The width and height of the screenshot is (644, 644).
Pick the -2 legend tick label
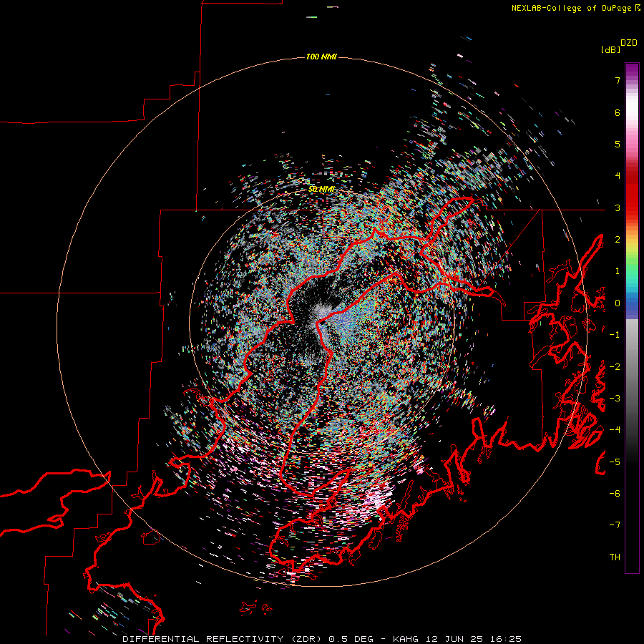tap(615, 367)
